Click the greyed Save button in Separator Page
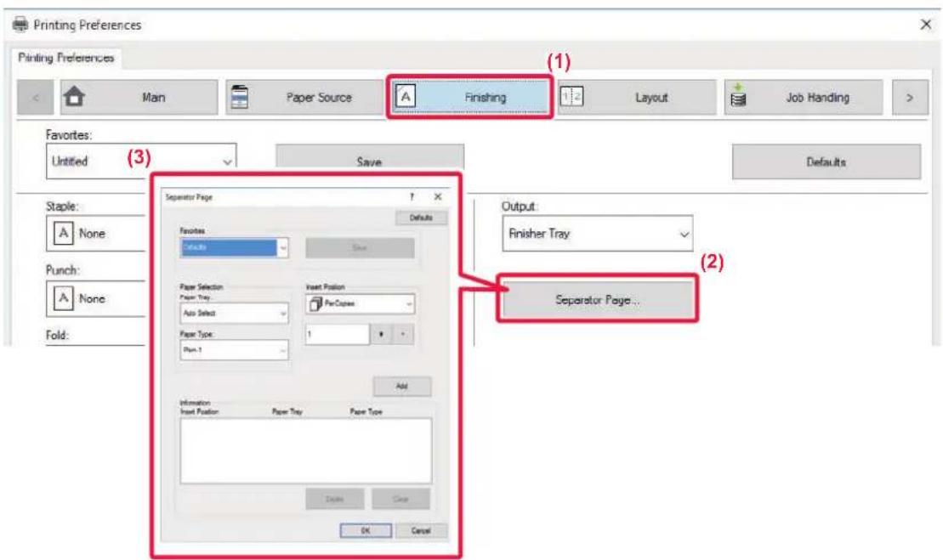The image size is (943, 560). click(x=360, y=247)
